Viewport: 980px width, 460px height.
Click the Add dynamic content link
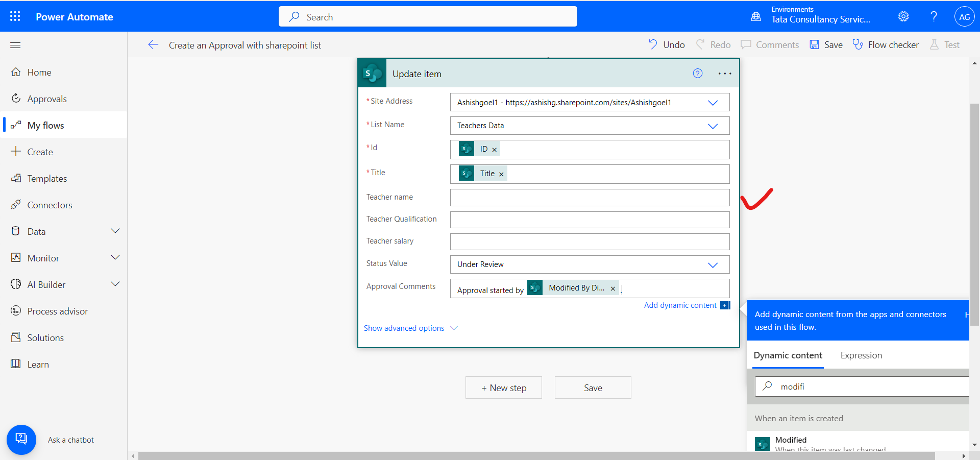point(679,305)
